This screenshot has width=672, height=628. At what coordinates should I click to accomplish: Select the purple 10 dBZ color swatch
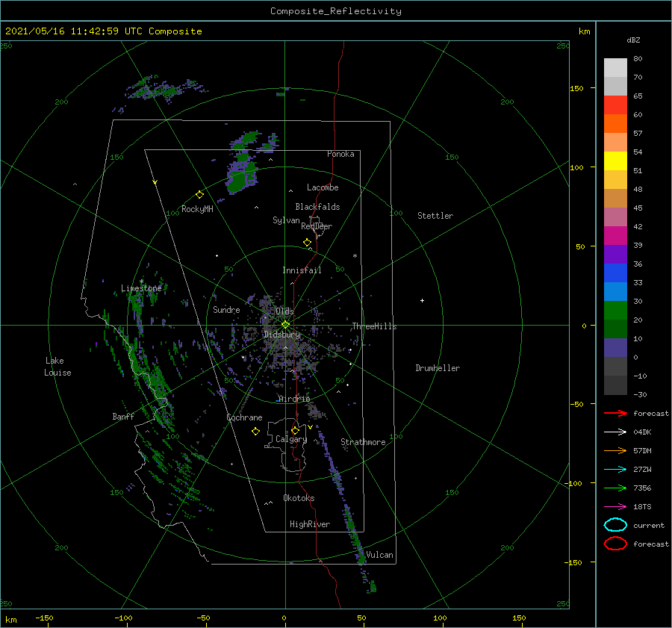point(615,348)
